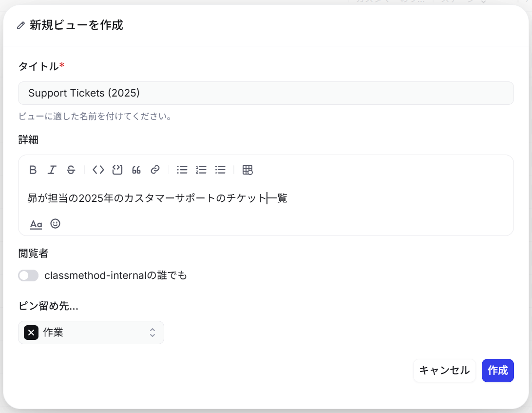Click キャンセル to dismiss the dialog
Viewport: 532px width, 413px height.
coord(444,371)
